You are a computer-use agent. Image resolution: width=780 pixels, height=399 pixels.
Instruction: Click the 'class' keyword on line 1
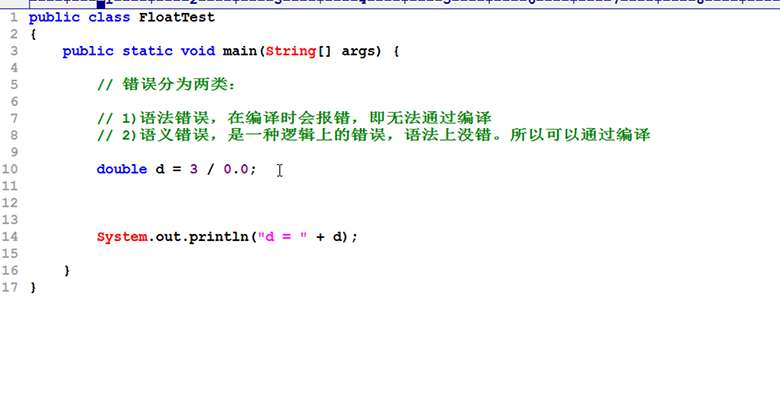[x=109, y=17]
